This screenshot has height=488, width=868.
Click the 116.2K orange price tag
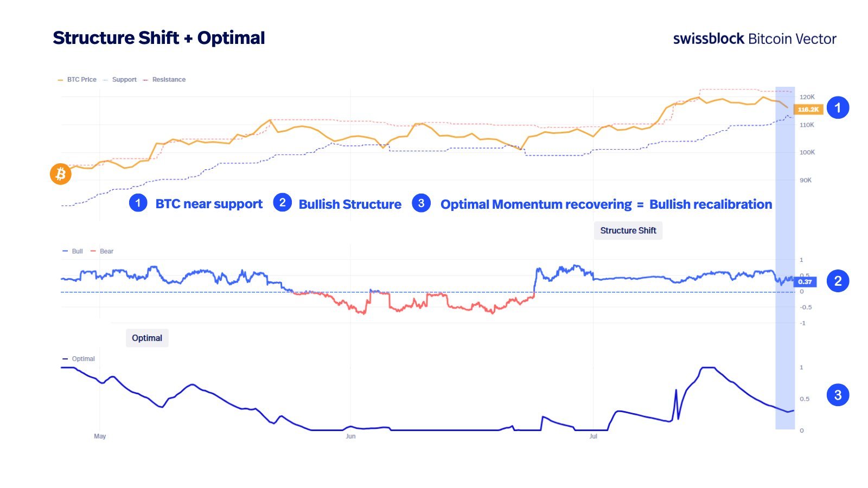(x=808, y=110)
